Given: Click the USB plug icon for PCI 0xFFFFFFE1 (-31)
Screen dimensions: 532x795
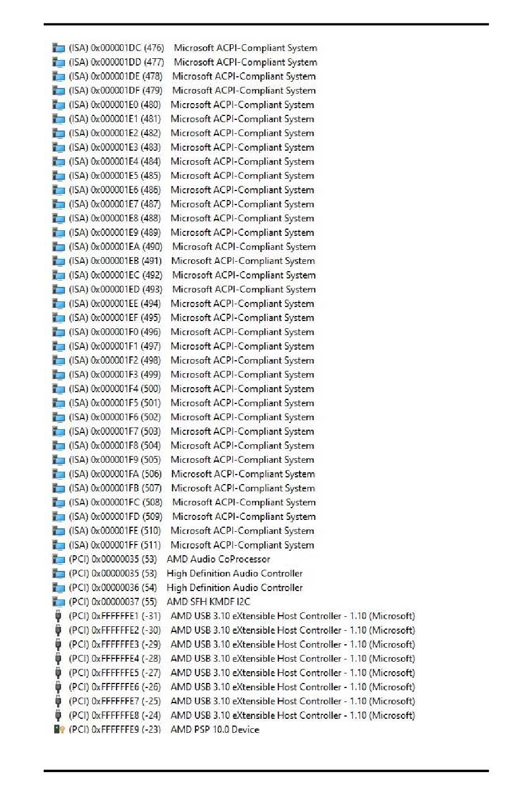Looking at the screenshot, I should tap(58, 616).
